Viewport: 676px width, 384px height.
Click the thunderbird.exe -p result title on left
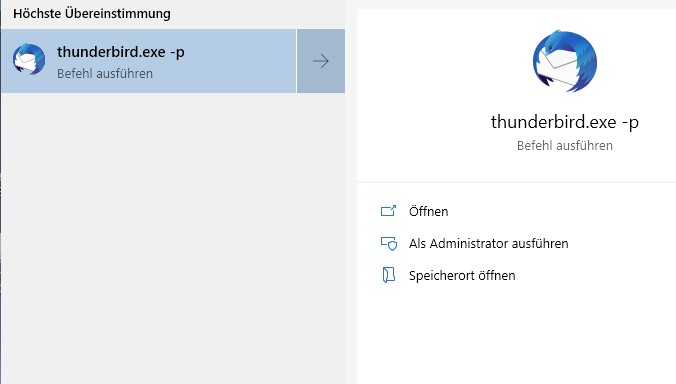click(121, 52)
